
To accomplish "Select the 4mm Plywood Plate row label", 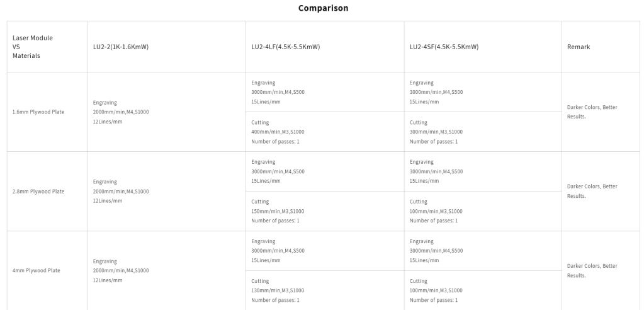I will coord(37,270).
